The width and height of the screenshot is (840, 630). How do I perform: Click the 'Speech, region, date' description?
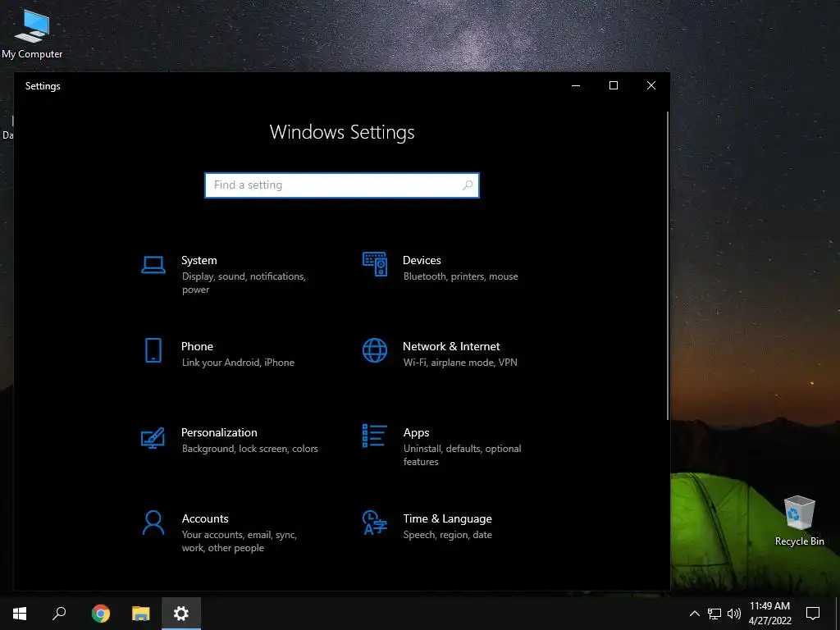pos(447,535)
